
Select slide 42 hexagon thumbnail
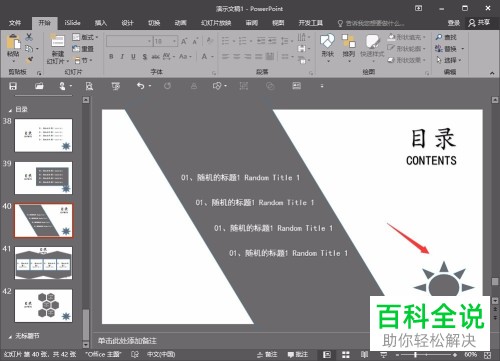click(x=43, y=306)
